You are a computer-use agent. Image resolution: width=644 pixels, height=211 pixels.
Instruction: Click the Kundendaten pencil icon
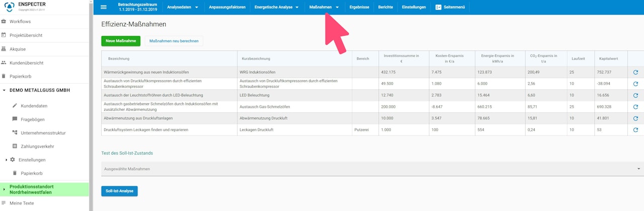click(15, 106)
